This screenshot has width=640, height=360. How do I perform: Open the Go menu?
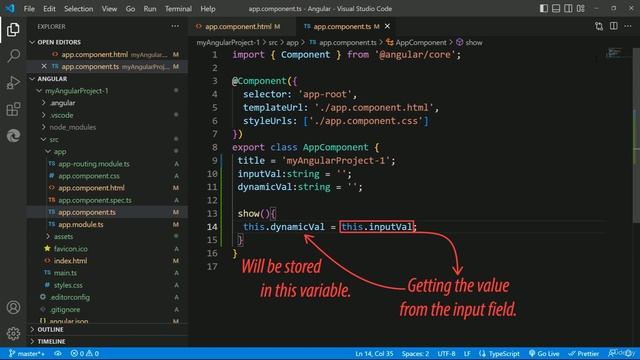coord(130,9)
